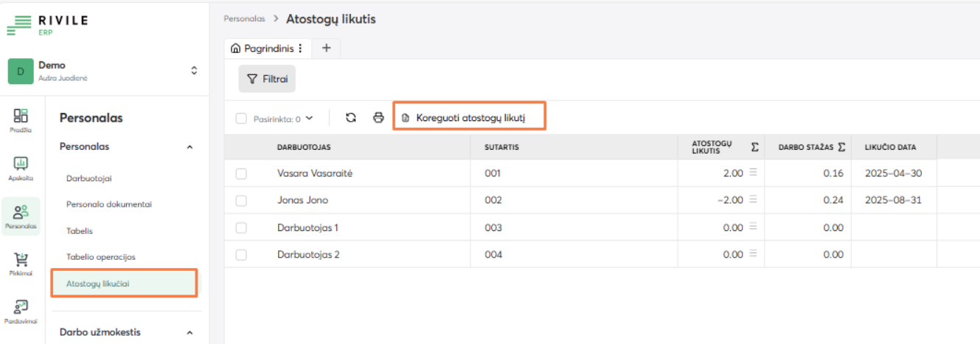Collapse the Darbo užmokestis section

190,333
